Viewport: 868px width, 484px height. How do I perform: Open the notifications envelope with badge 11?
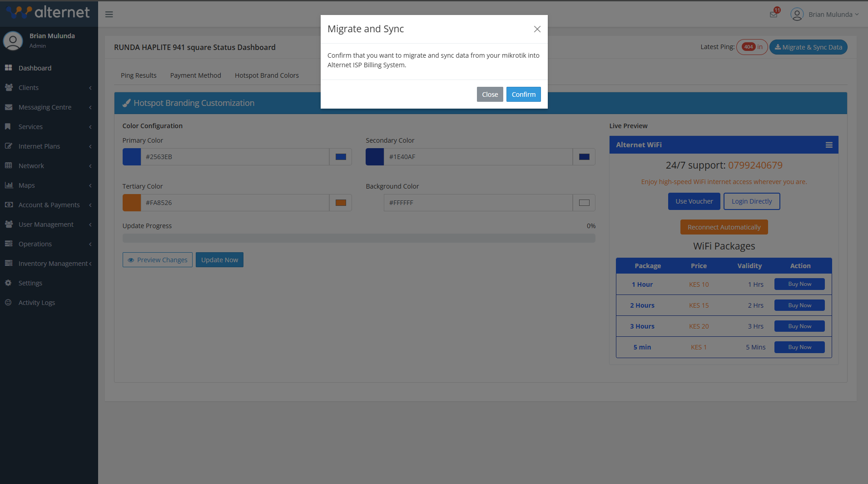773,14
